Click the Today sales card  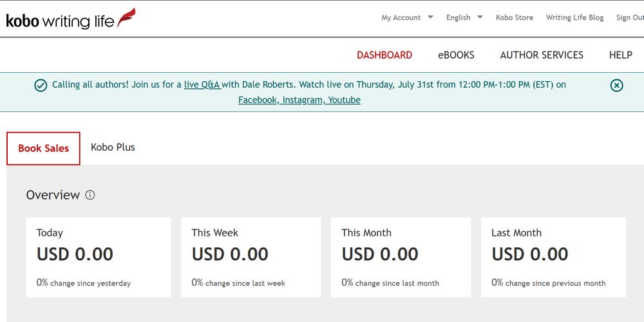tap(98, 258)
